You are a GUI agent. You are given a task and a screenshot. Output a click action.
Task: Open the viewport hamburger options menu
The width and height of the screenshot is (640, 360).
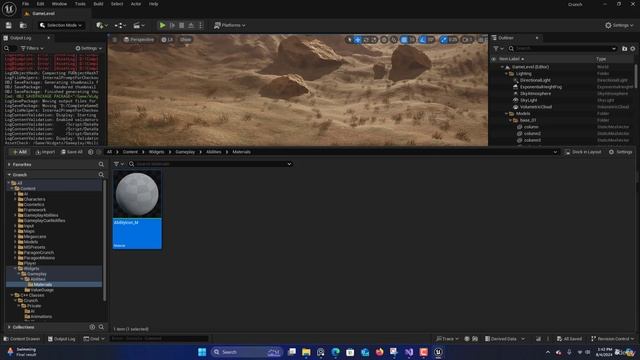[115, 40]
